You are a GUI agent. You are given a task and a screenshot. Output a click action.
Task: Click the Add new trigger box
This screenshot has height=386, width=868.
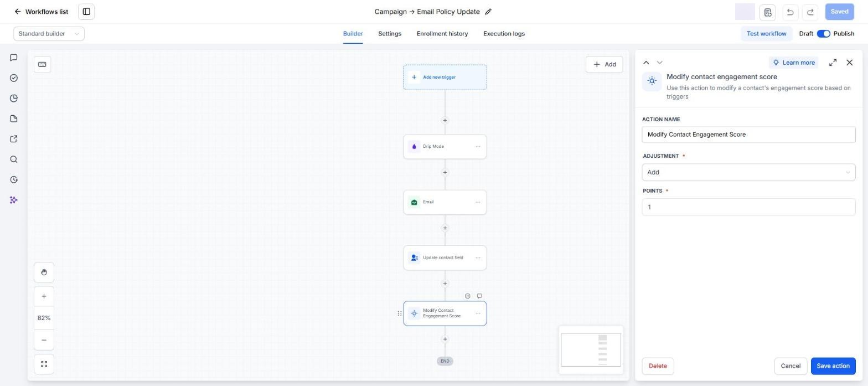tap(445, 78)
